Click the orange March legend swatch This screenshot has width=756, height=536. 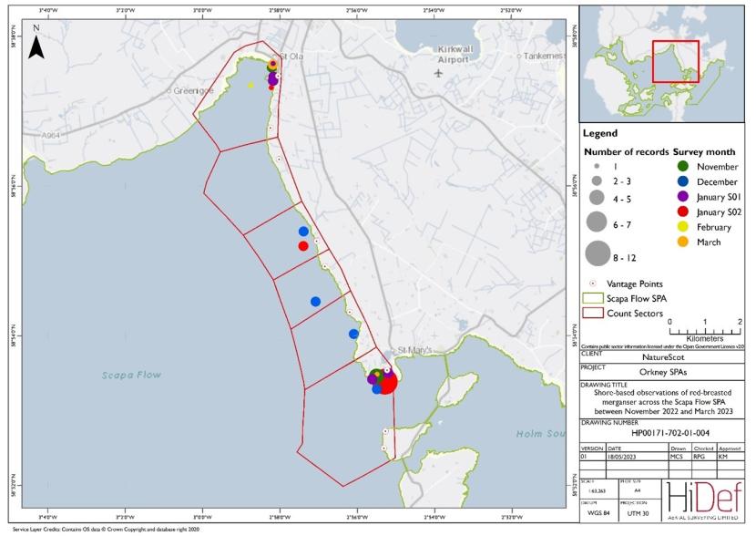pyautogui.click(x=683, y=242)
